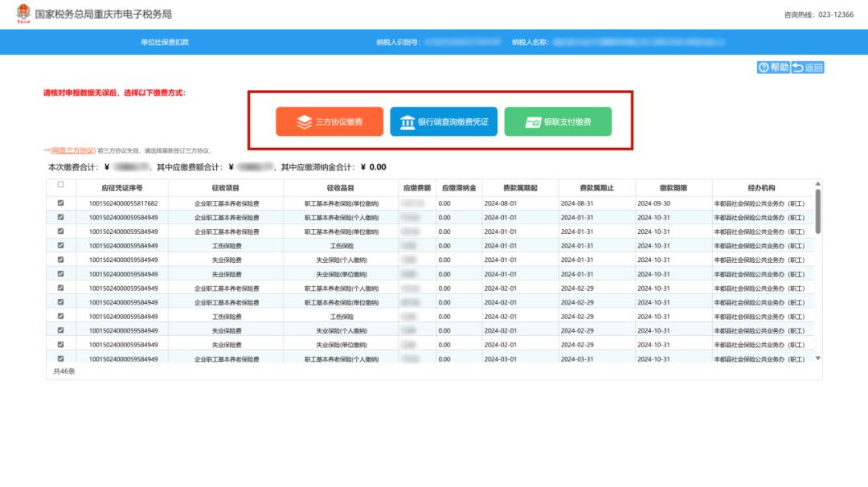The width and height of the screenshot is (868, 487).
Task: Select the 2024-09-30 payment deadline cell
Action: pyautogui.click(x=653, y=203)
